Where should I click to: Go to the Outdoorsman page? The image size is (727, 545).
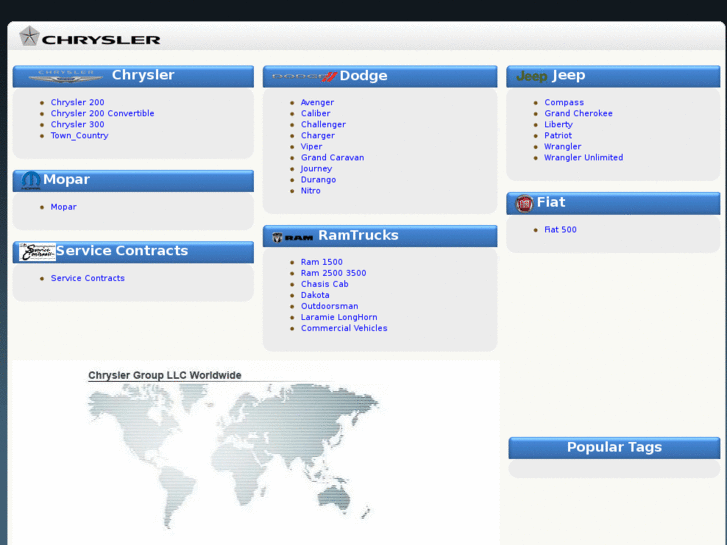pyautogui.click(x=329, y=306)
